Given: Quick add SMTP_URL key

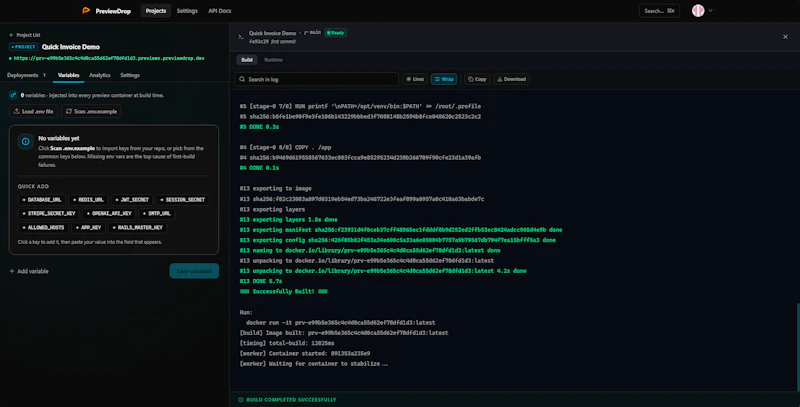Looking at the screenshot, I should [157, 214].
